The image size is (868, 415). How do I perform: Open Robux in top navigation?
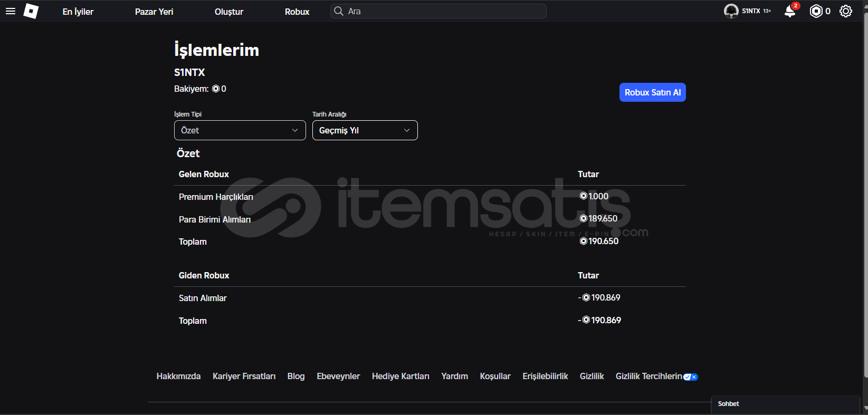click(x=297, y=12)
